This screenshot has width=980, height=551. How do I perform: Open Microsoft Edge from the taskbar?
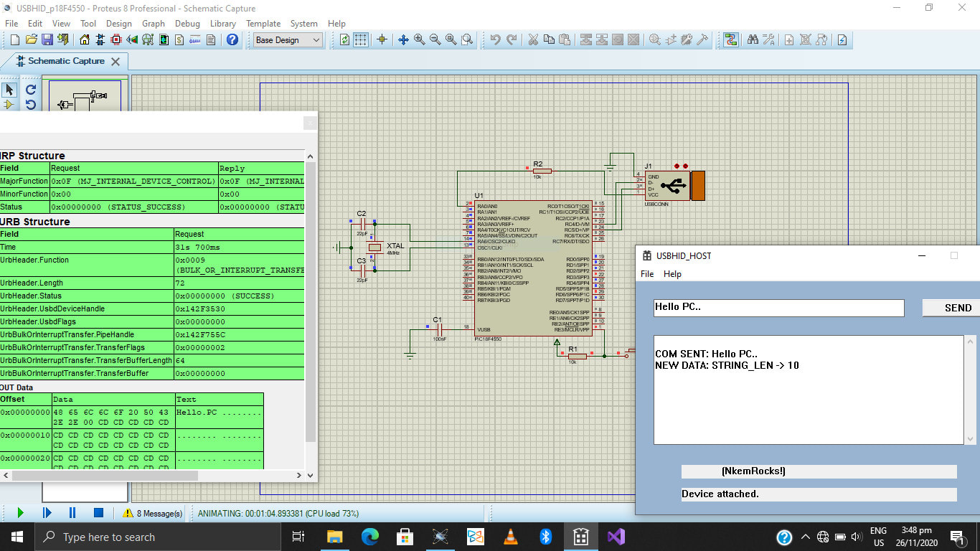point(369,537)
